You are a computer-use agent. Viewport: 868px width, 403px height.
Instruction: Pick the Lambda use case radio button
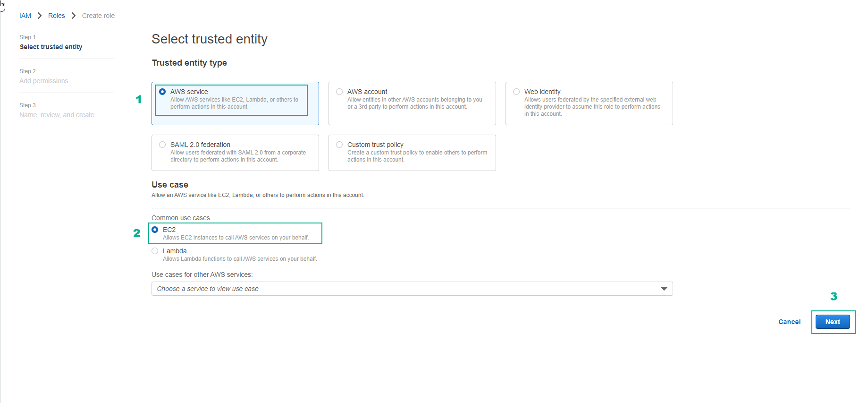pos(155,251)
